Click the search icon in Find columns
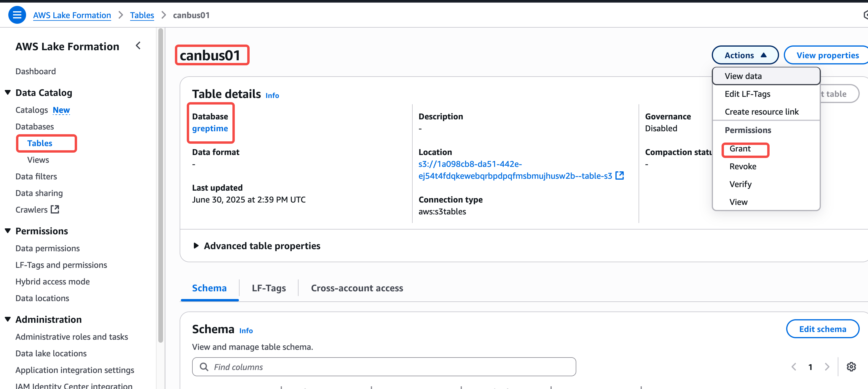The width and height of the screenshot is (868, 389). point(204,367)
